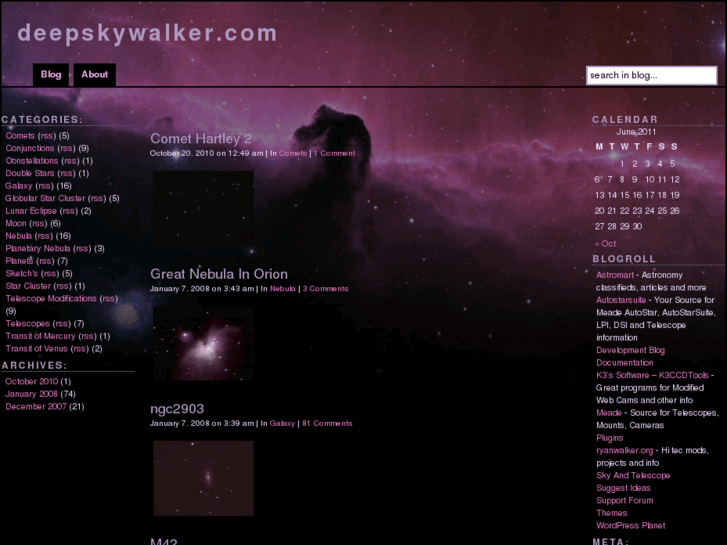Viewport: 727px width, 545px height.
Task: Open the Transit of Mercury category
Action: [40, 336]
